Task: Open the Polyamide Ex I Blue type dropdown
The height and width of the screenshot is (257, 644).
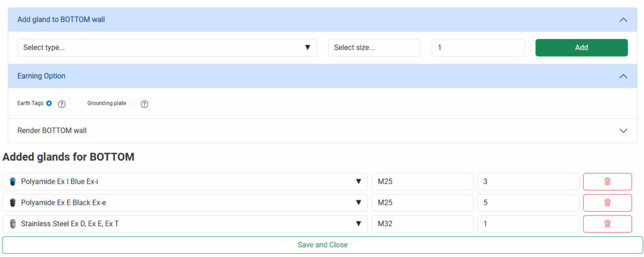Action: coord(185,181)
